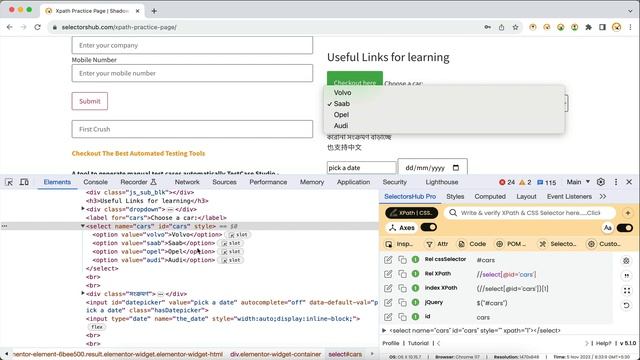Expand the div class dropdown node
Image resolution: width=640 pixels, height=360 pixels.
click(x=83, y=209)
